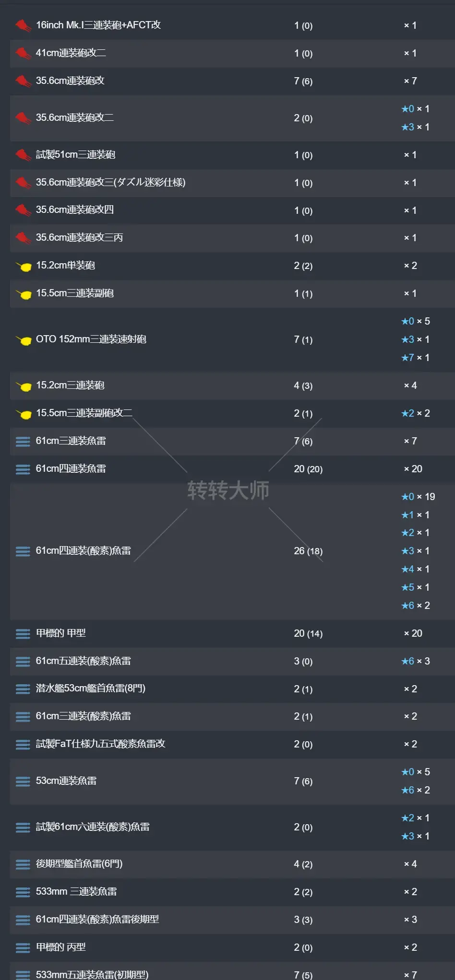Click the ★3 × 1 entry for 35.6cm連装砲改二
The height and width of the screenshot is (980, 455).
416,127
